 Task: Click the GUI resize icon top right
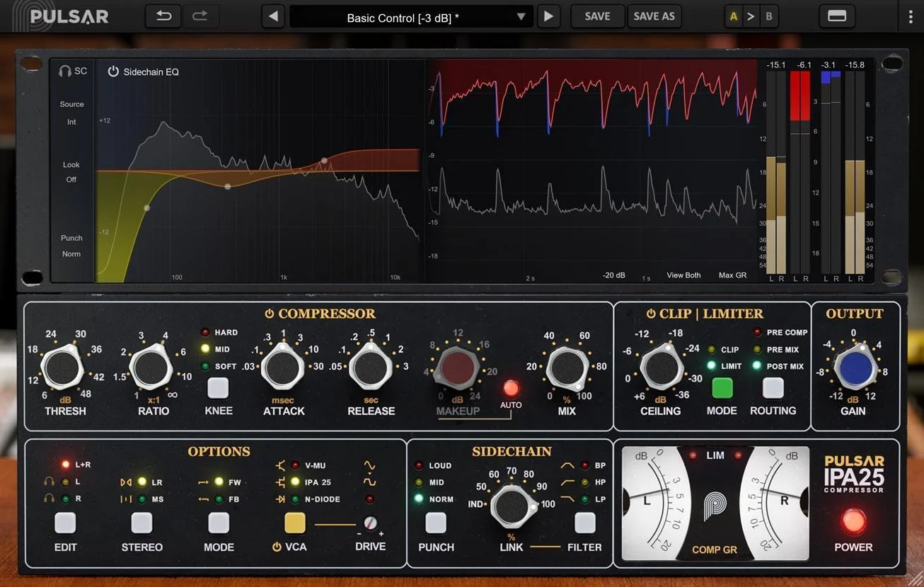coord(836,15)
